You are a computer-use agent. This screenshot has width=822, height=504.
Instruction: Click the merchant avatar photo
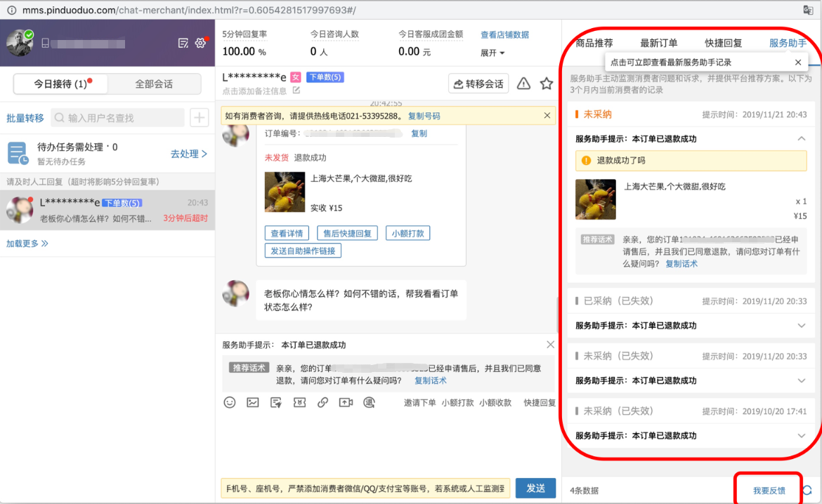[20, 43]
